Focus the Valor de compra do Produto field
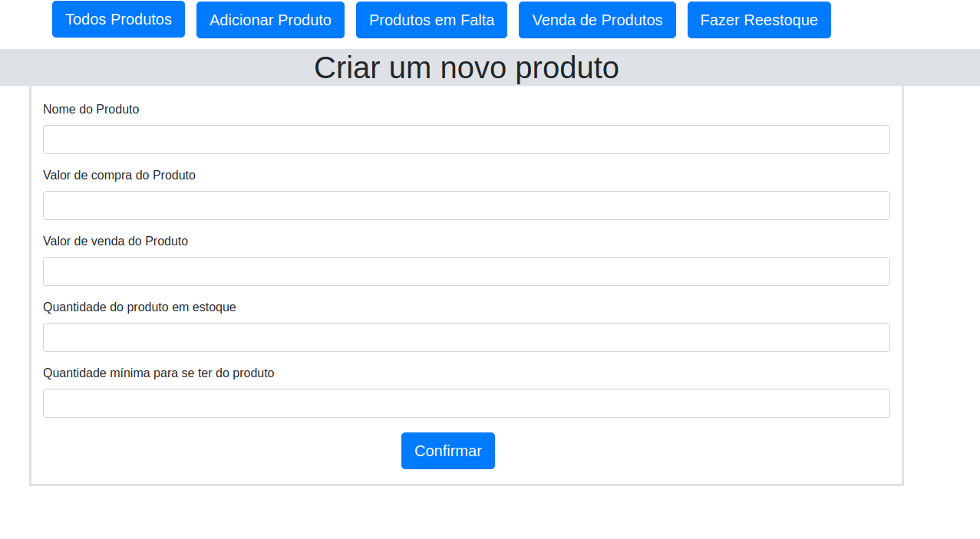980x539 pixels. pos(466,205)
